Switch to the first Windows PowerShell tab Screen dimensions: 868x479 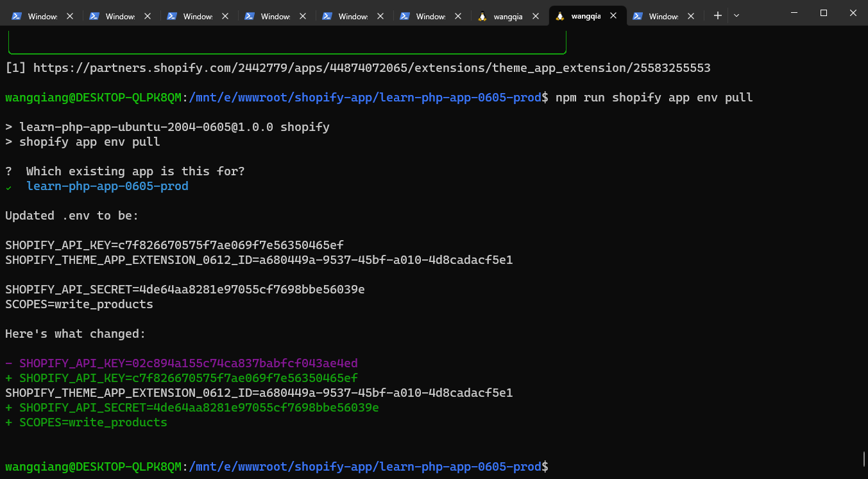click(x=42, y=16)
